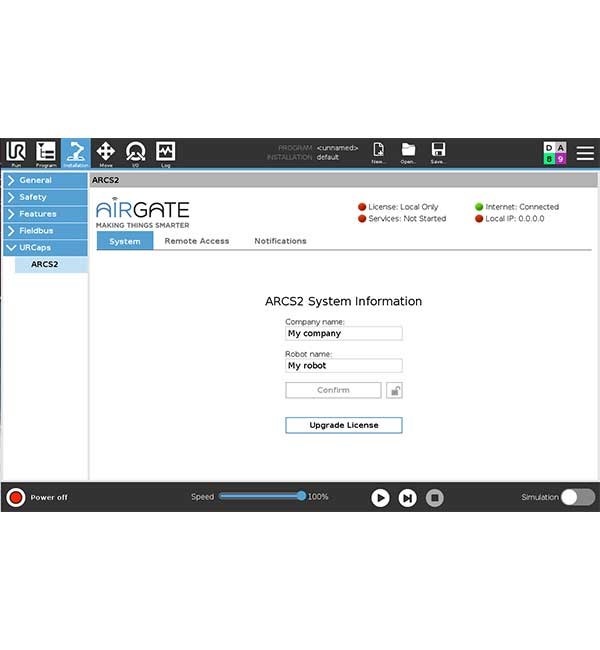Open the Move arrows icon
The width and height of the screenshot is (600, 650).
pyautogui.click(x=106, y=151)
